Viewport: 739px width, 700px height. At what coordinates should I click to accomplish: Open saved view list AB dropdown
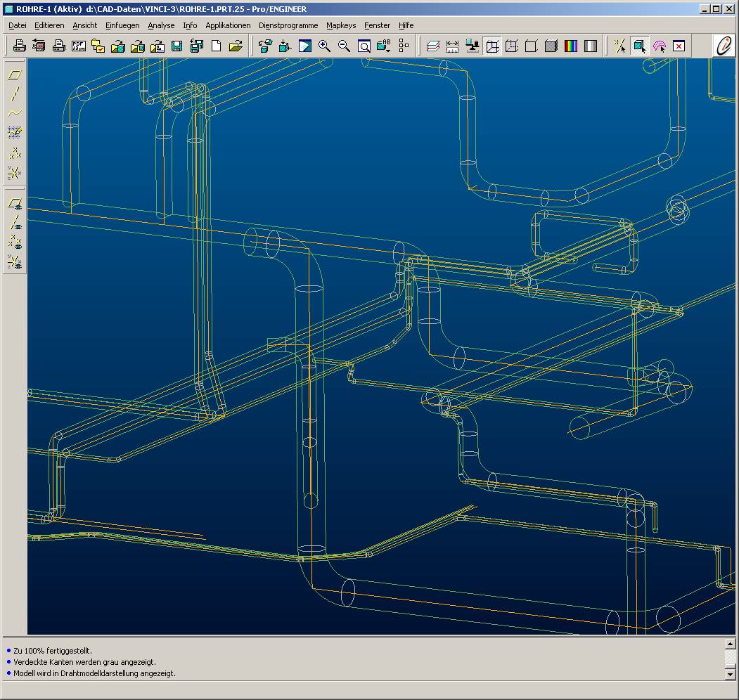pyautogui.click(x=384, y=46)
